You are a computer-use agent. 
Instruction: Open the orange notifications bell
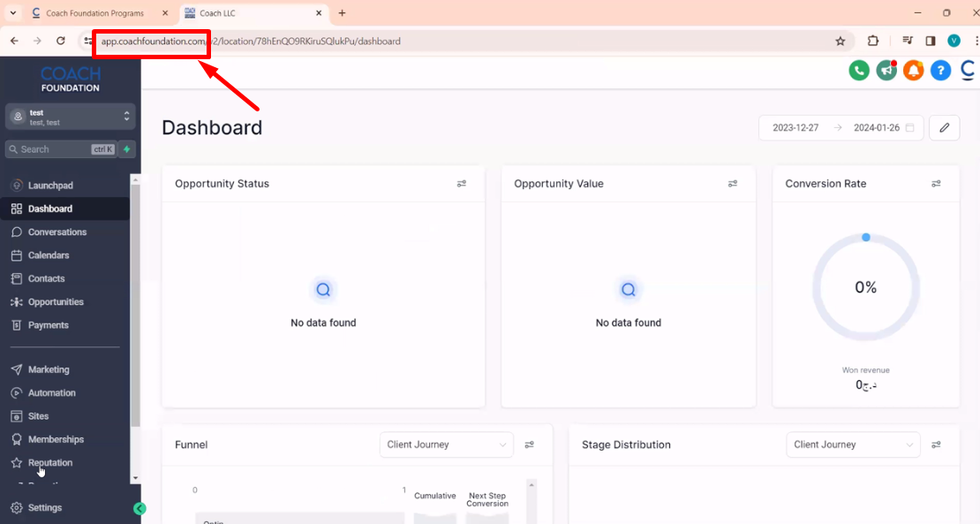[x=913, y=71]
